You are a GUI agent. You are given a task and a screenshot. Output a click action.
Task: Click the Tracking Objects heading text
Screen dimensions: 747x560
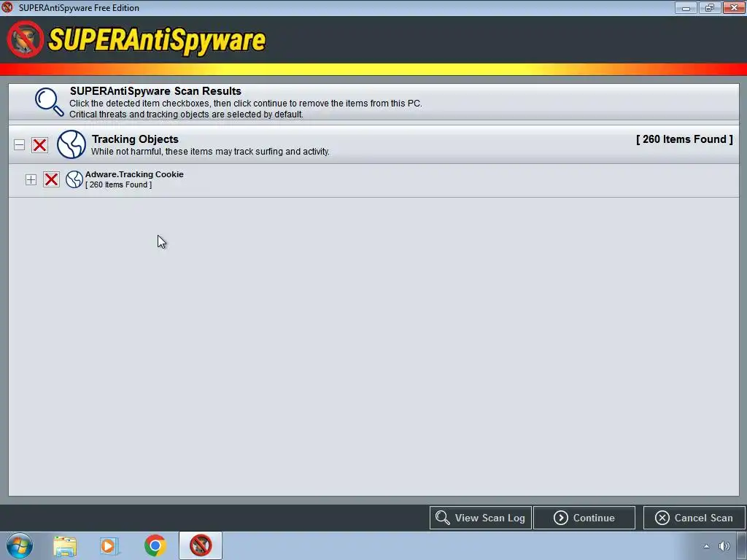pos(135,139)
